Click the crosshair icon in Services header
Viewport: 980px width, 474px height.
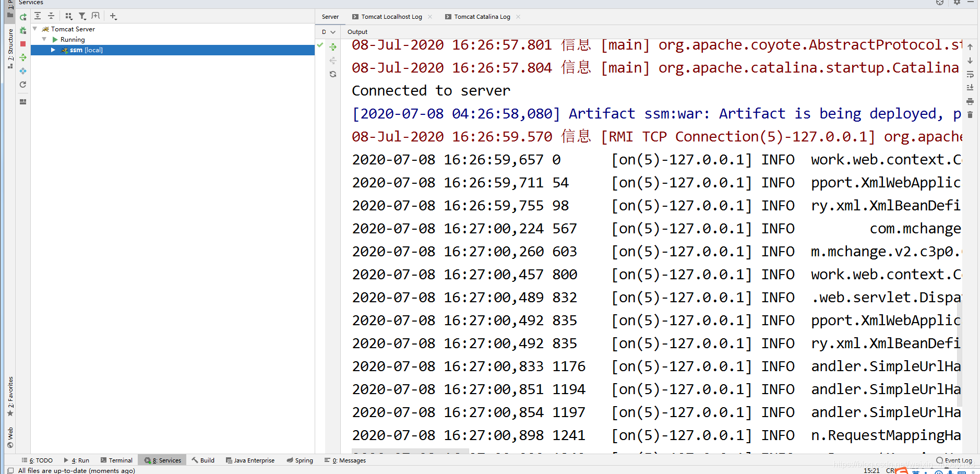coord(940,3)
